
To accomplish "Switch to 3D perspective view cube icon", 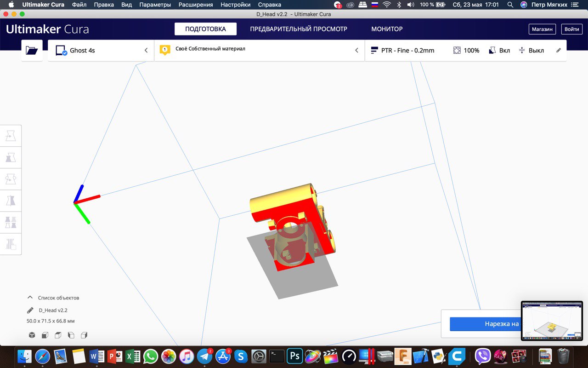I will (32, 335).
